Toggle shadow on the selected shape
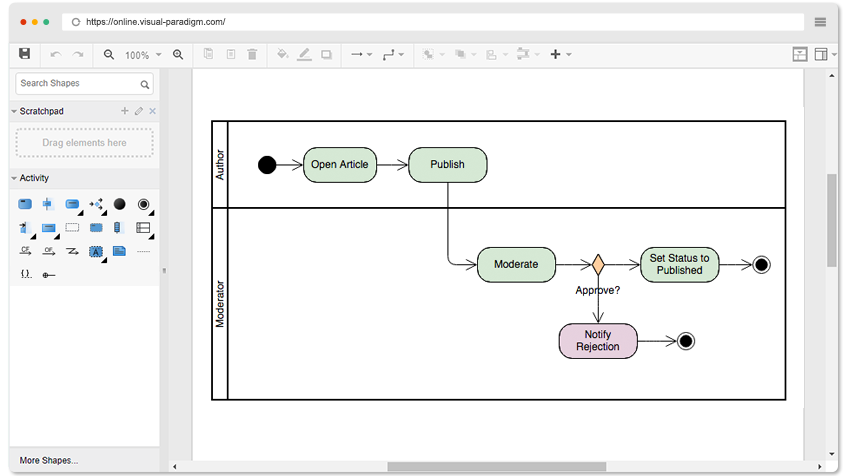Viewport: 848px width, 476px height. (326, 54)
